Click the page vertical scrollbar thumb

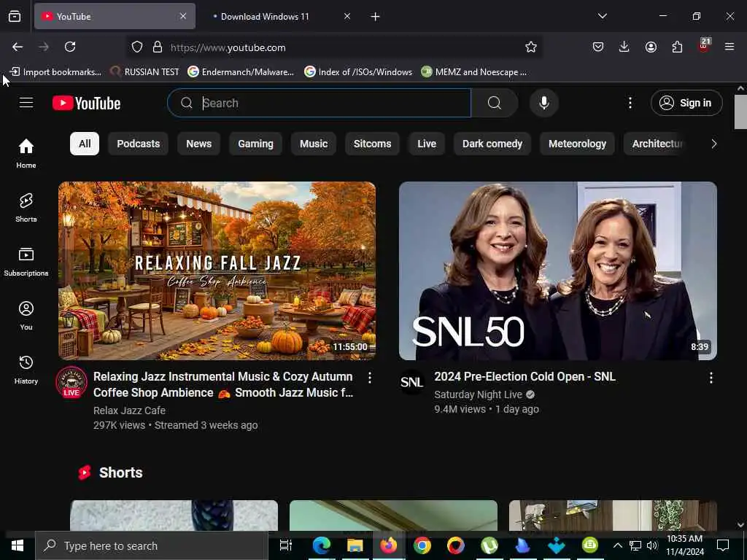point(740,112)
